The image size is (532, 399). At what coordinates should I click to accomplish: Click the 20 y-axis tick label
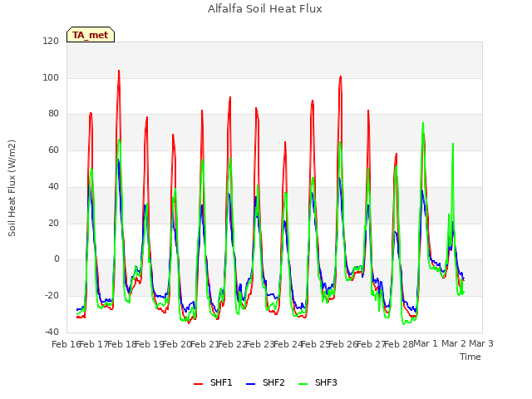point(53,223)
